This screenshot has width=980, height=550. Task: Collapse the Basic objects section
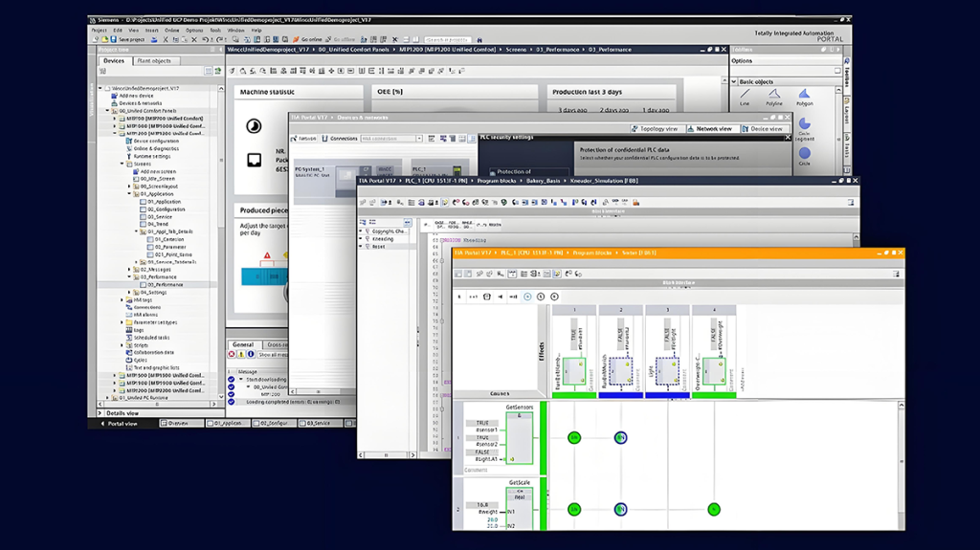[x=734, y=81]
